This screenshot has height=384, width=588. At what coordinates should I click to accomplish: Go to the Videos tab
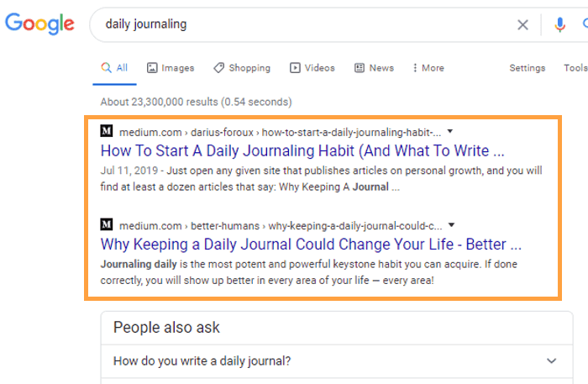[x=312, y=68]
